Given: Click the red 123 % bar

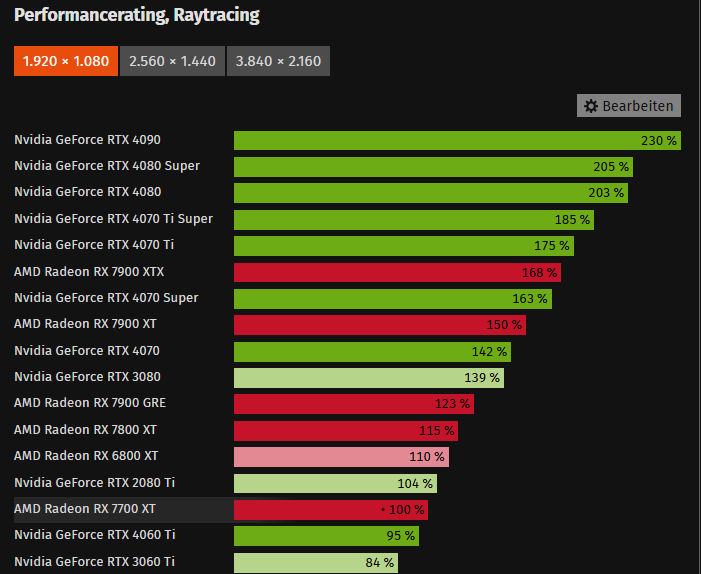Looking at the screenshot, I should 354,404.
